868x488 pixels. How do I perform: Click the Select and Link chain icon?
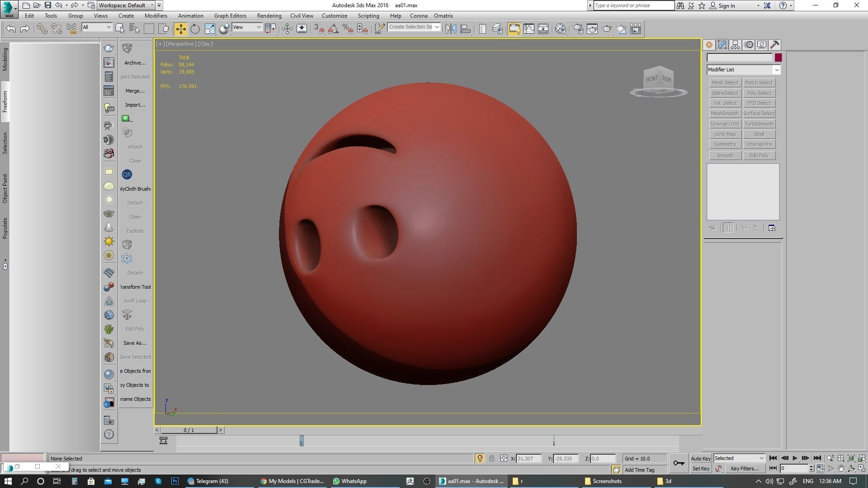42,29
